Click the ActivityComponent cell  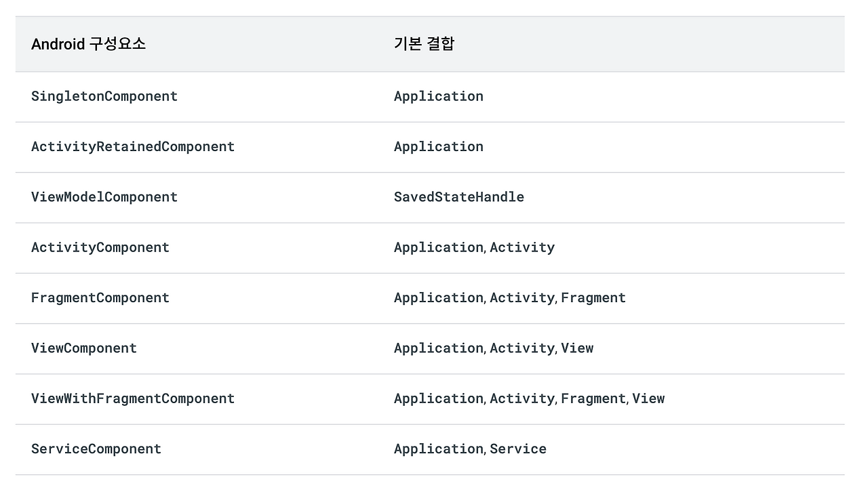100,247
